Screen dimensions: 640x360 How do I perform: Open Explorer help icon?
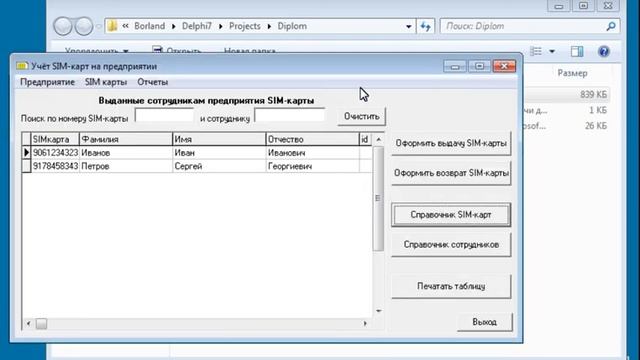tap(604, 51)
